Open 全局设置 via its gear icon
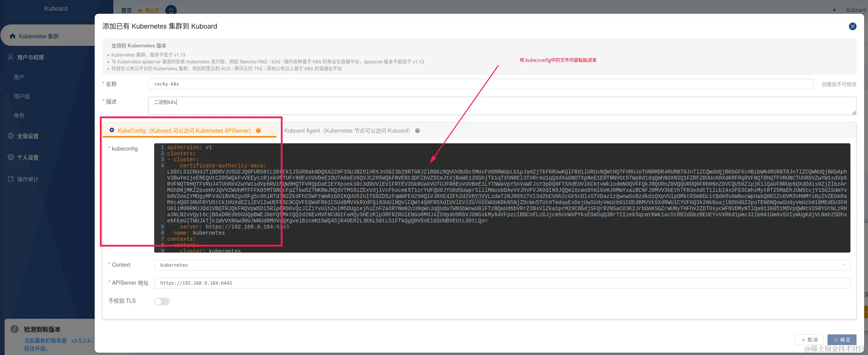The height and width of the screenshot is (355, 868). (11, 136)
